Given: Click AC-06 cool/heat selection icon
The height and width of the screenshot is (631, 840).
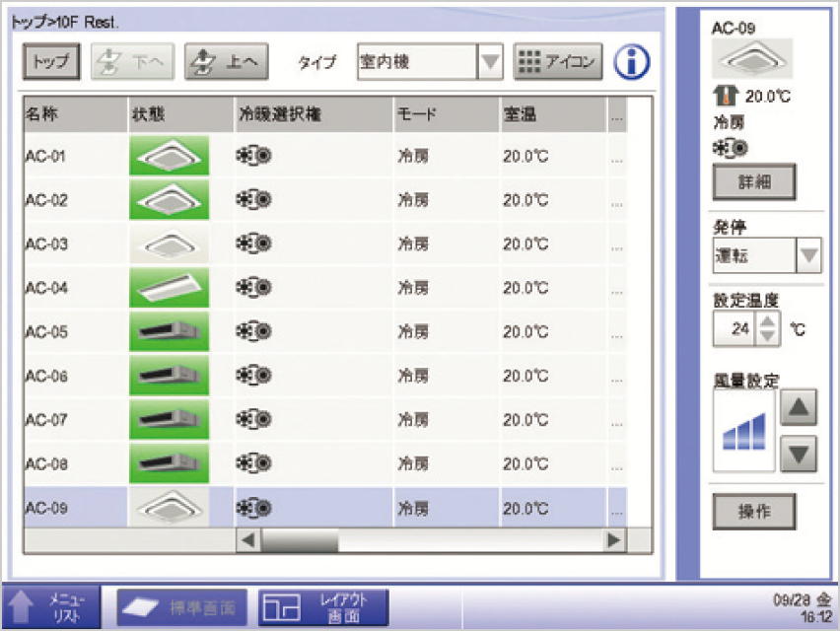Looking at the screenshot, I should pyautogui.click(x=254, y=376).
